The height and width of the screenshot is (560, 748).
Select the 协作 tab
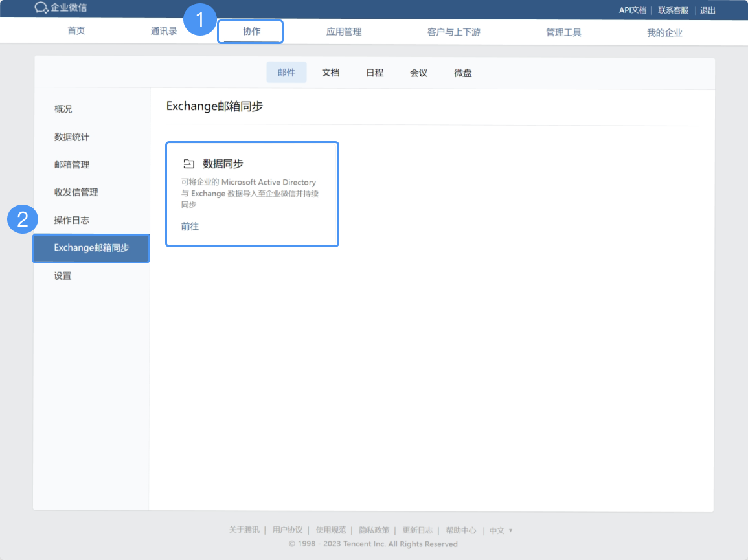(251, 32)
